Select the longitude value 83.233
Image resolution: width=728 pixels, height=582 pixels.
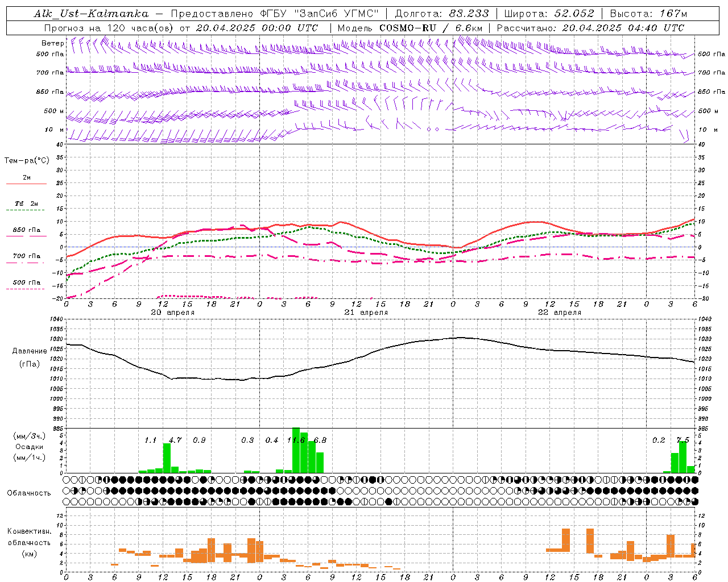click(x=469, y=14)
